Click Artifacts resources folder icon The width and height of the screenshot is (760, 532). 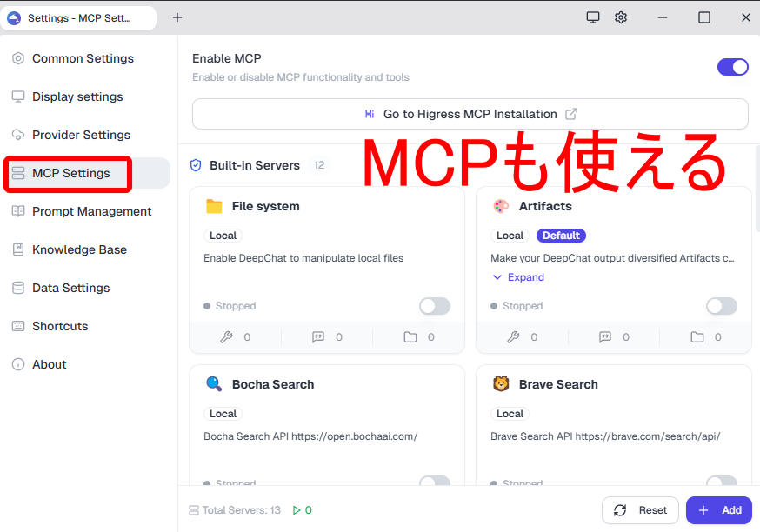(x=697, y=337)
